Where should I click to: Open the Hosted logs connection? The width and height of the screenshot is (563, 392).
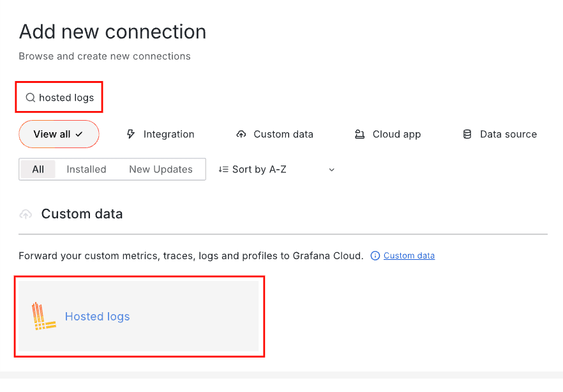tap(97, 316)
